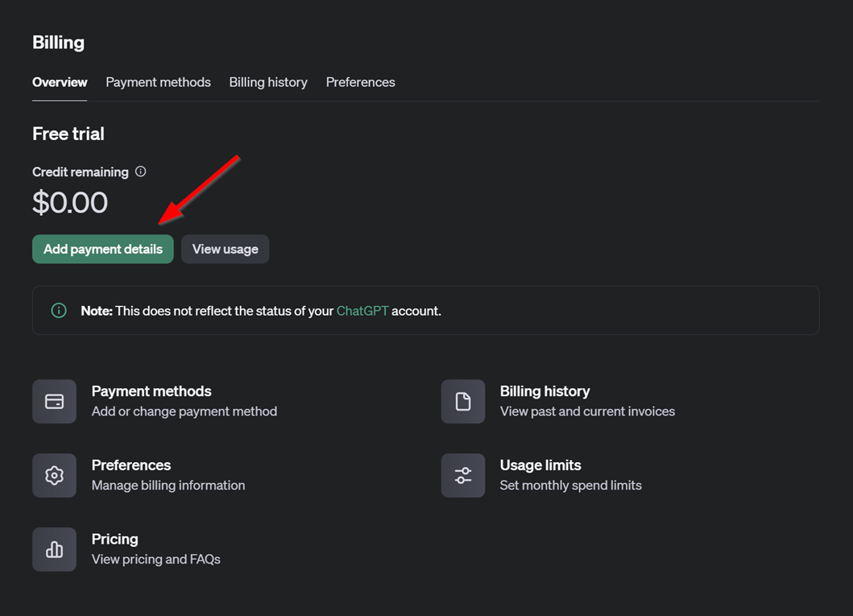The image size is (853, 616).
Task: Click the document icon beside Billing history
Action: click(x=462, y=401)
